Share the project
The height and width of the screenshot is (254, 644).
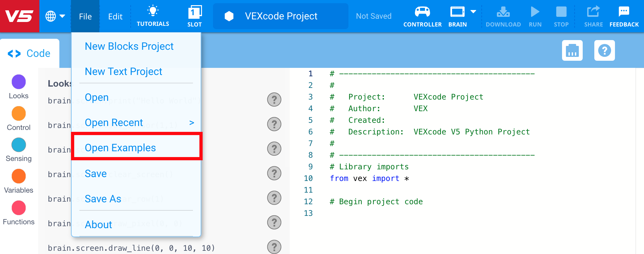tap(593, 16)
